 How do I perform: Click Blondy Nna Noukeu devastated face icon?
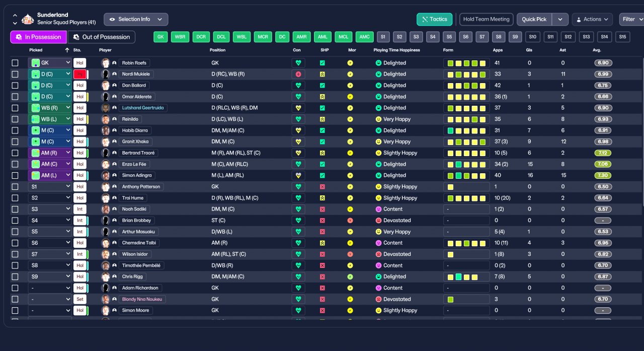click(378, 299)
